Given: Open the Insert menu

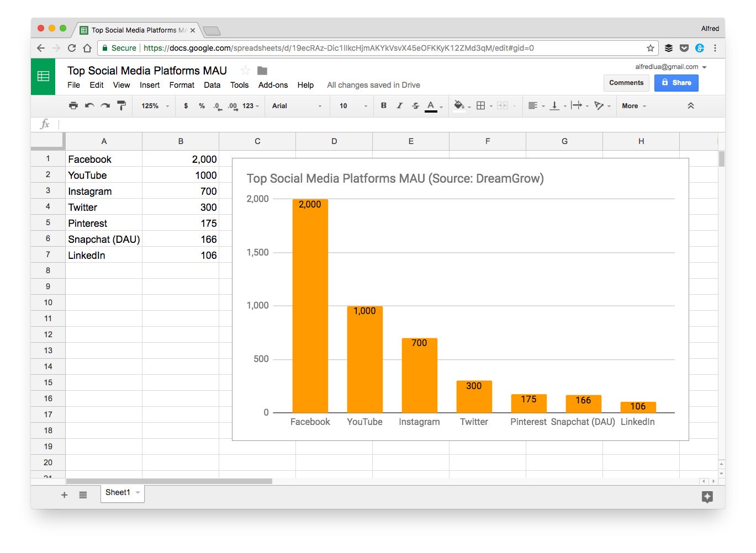Looking at the screenshot, I should (150, 85).
